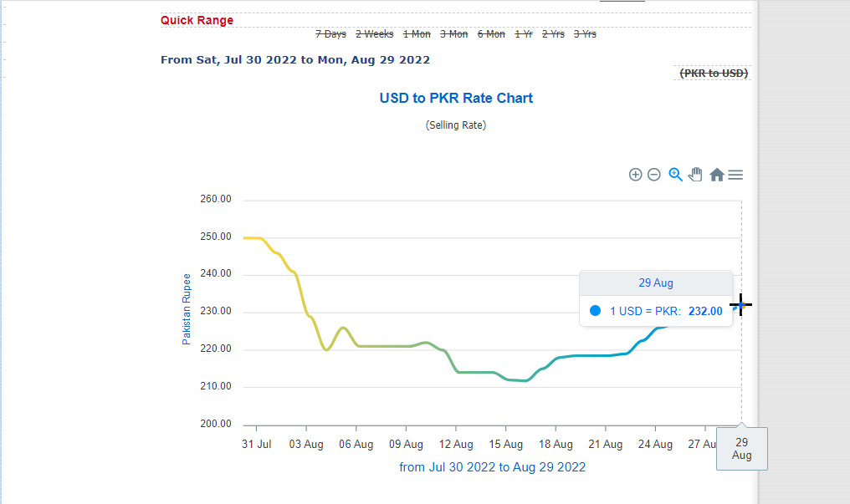Viewport: 850px width, 504px height.
Task: Reset chart zoom with home icon
Action: pyautogui.click(x=717, y=175)
